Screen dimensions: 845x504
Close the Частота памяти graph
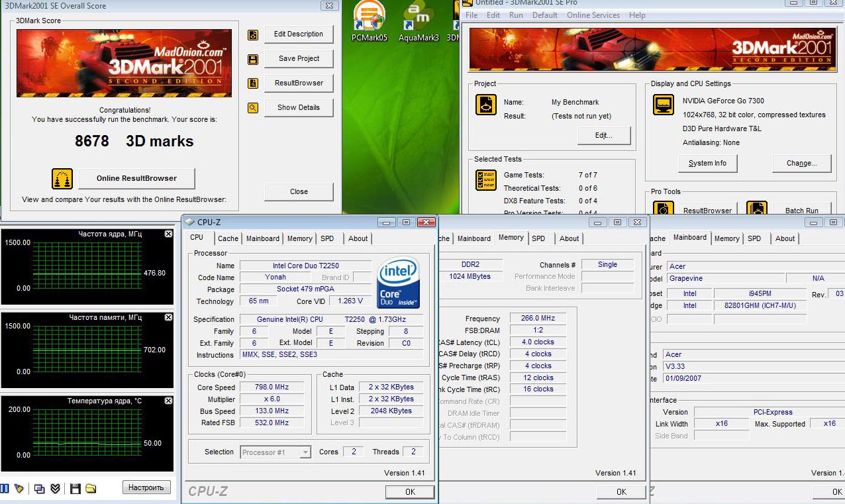pos(168,317)
